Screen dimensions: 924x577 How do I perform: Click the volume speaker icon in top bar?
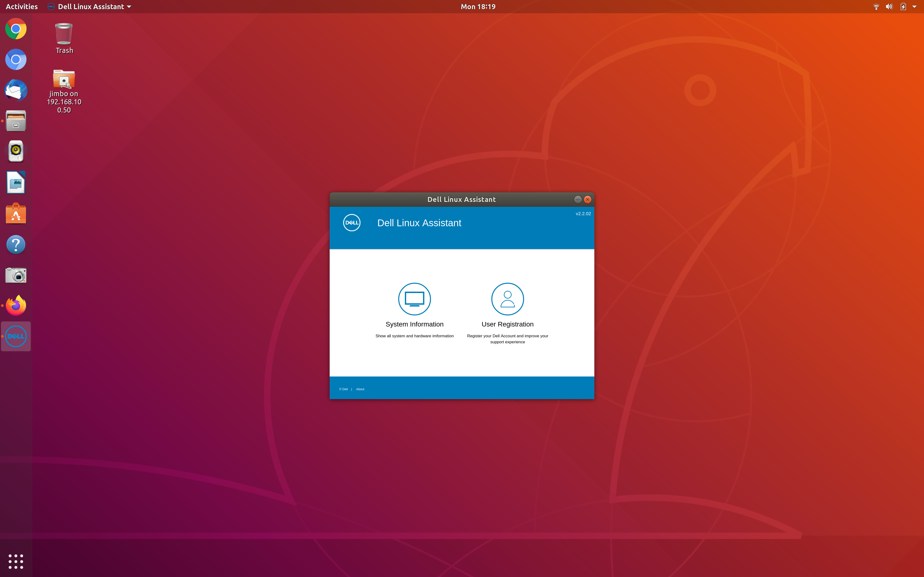(x=889, y=6)
